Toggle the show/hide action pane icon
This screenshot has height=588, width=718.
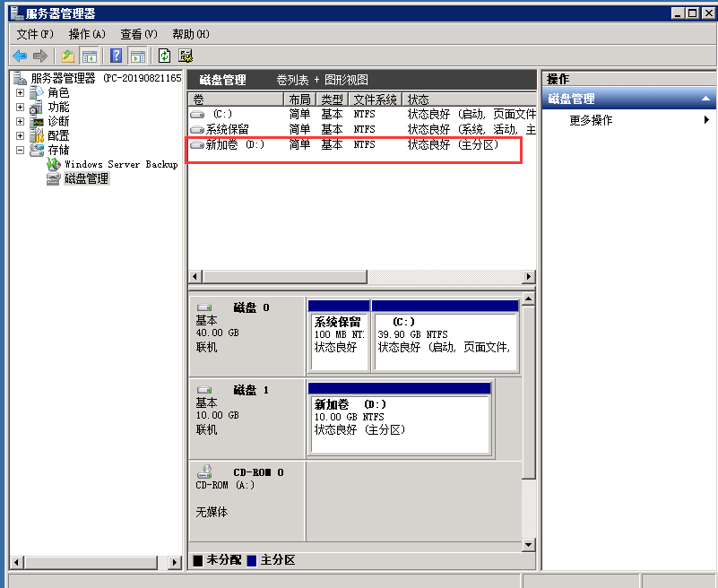click(x=137, y=56)
